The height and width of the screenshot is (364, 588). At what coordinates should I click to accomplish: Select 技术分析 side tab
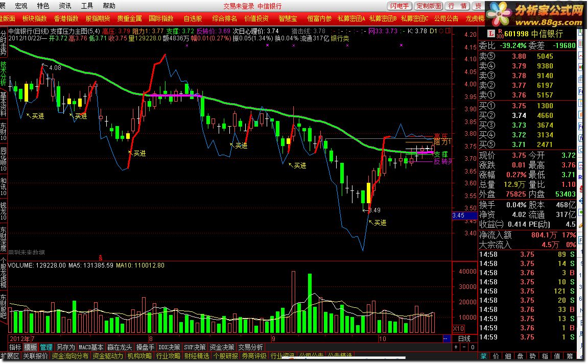point(4,73)
